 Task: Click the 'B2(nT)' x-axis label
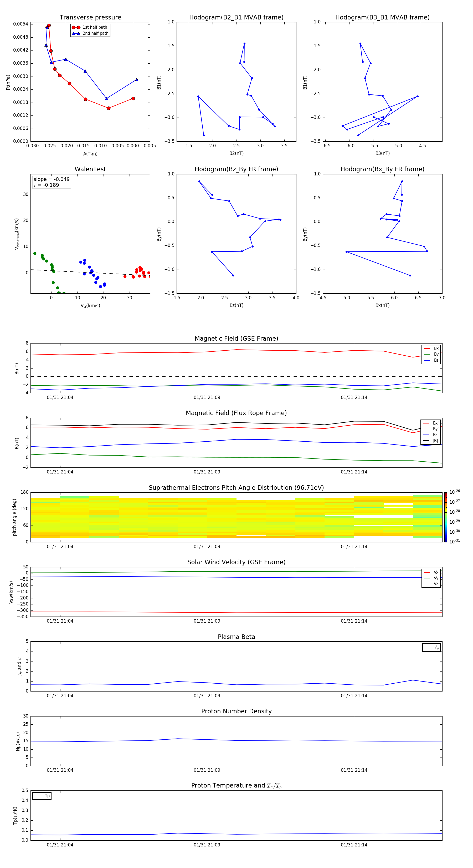coord(236,153)
